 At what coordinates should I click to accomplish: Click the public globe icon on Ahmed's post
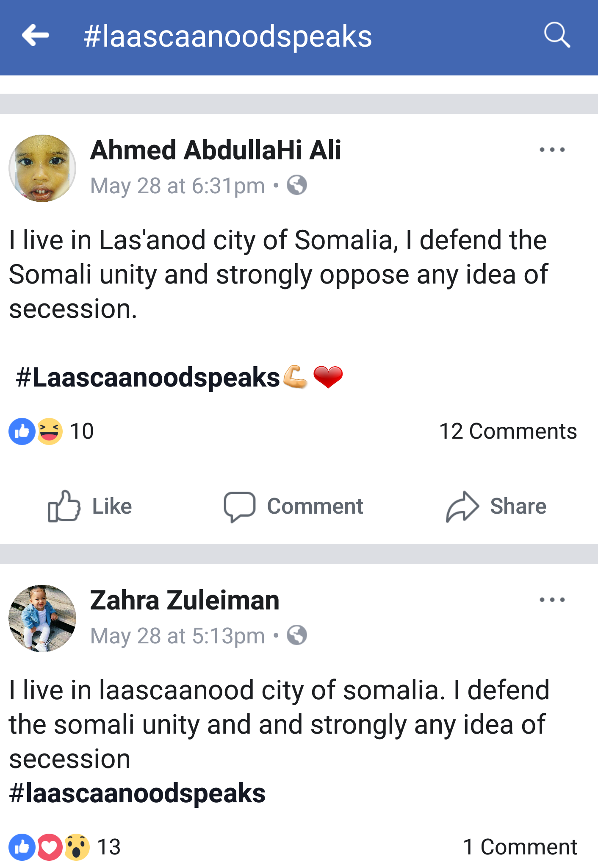(296, 185)
